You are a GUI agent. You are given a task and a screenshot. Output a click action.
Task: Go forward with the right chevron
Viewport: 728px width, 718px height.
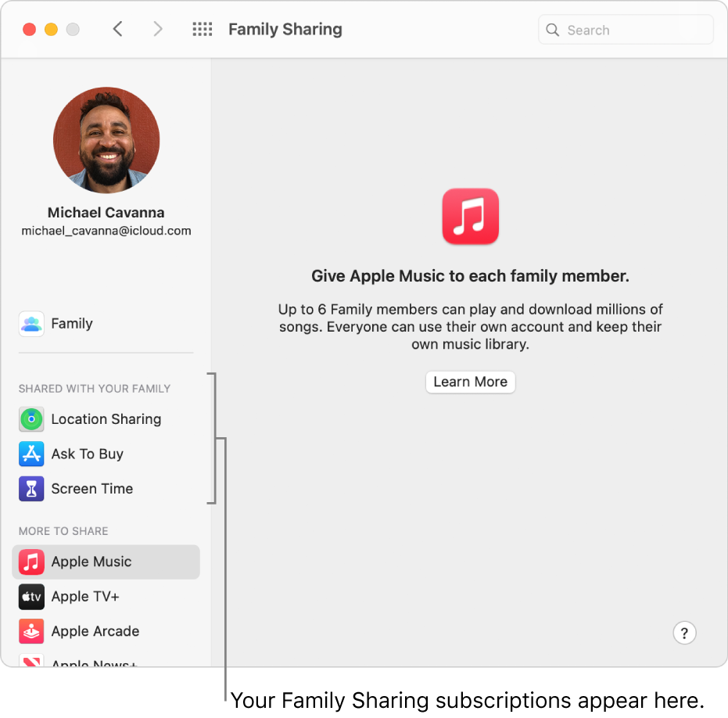click(158, 29)
